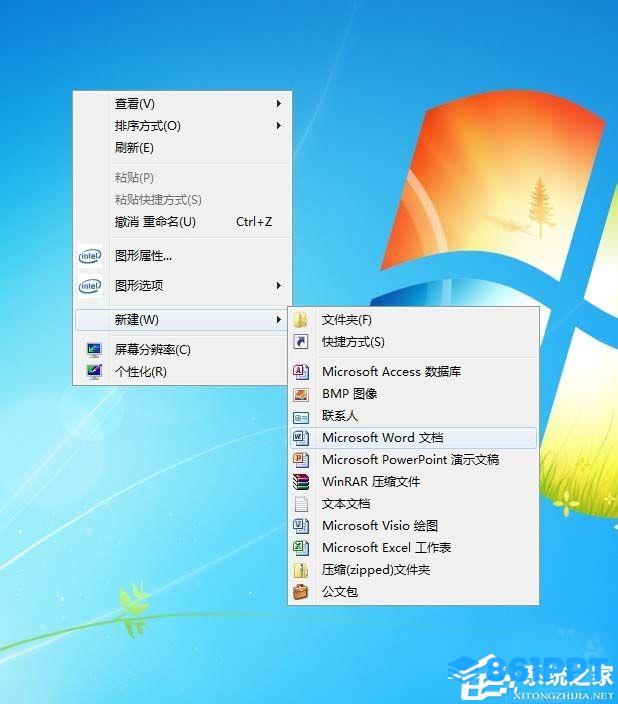Screen dimensions: 618x704
Task: Create a Microsoft Visio 绘图
Action: (413, 525)
